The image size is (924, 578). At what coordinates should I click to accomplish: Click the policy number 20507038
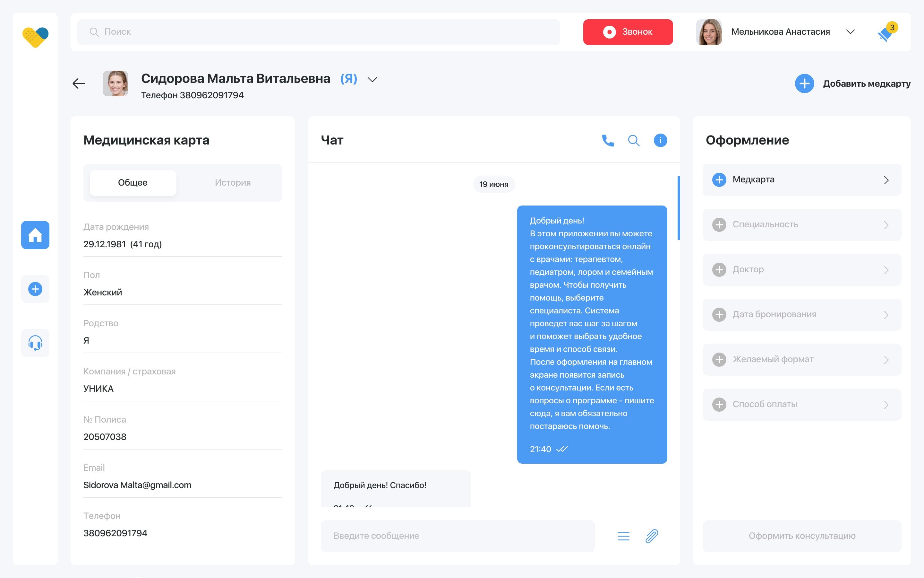click(105, 437)
